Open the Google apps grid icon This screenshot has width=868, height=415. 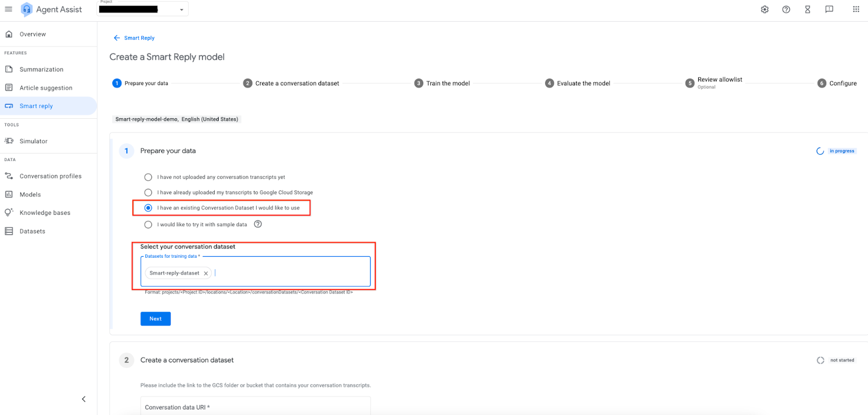856,9
